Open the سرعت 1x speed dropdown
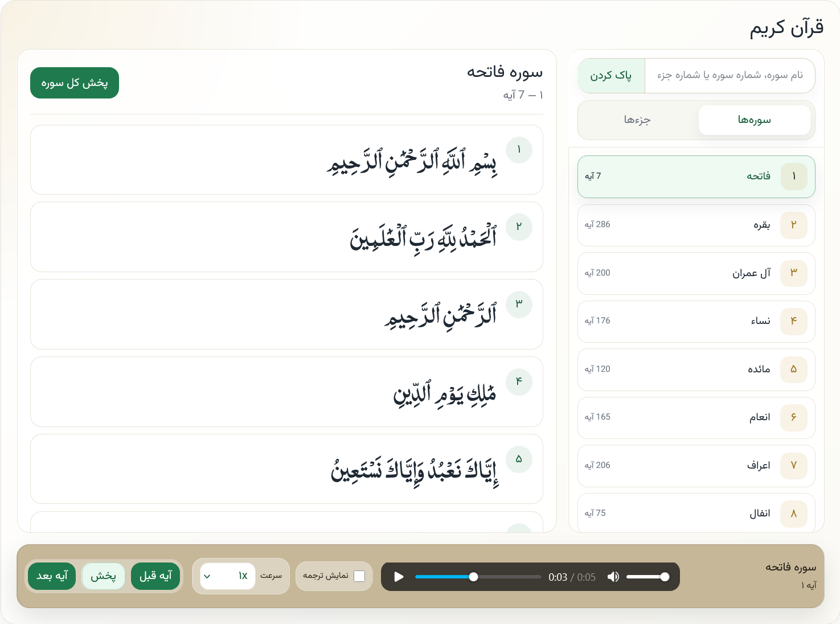 pyautogui.click(x=227, y=576)
